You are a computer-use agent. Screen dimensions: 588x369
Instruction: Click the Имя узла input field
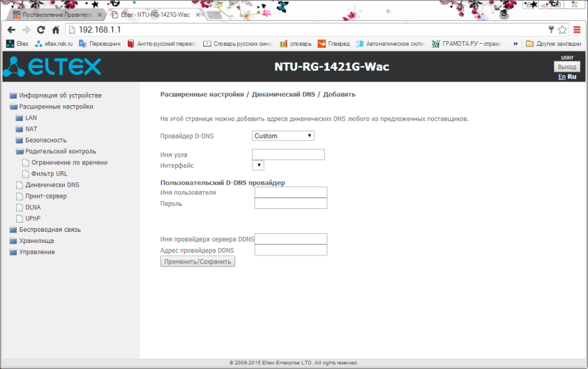pyautogui.click(x=288, y=155)
